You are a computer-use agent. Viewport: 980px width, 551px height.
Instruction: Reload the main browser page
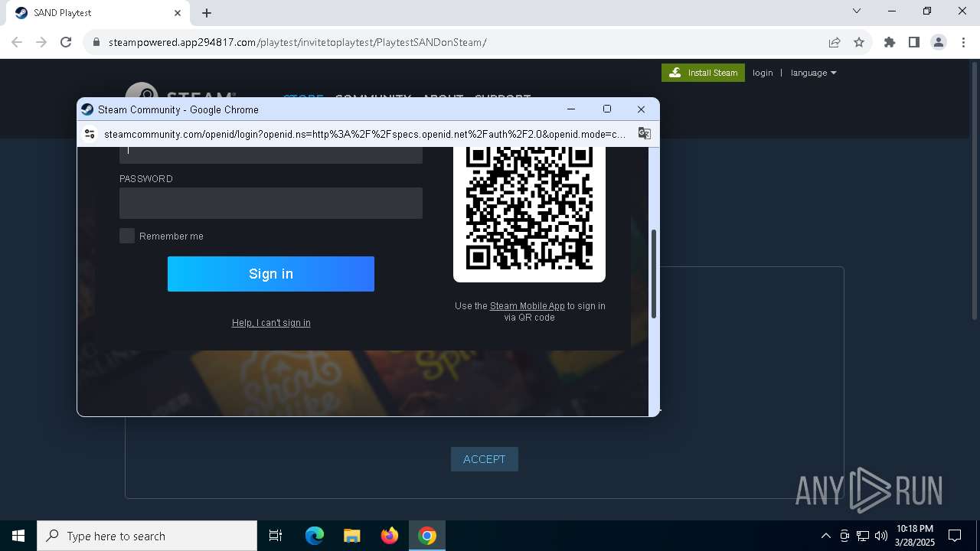[x=66, y=42]
